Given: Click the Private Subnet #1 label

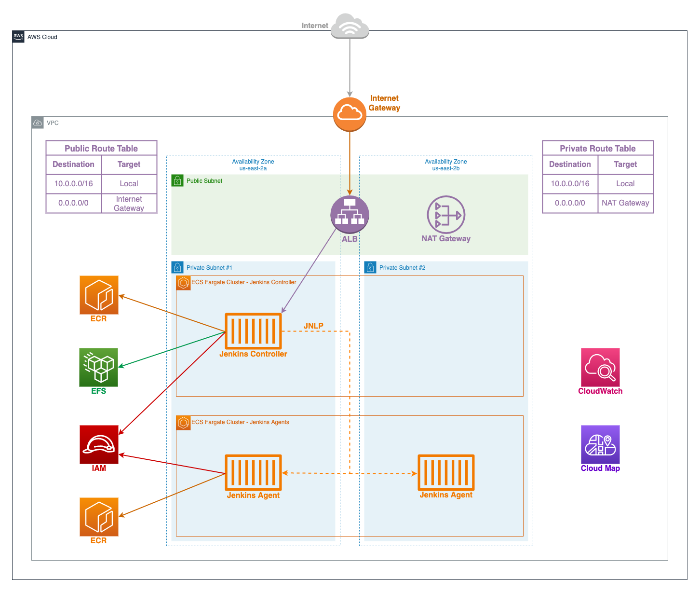Looking at the screenshot, I should tap(209, 268).
